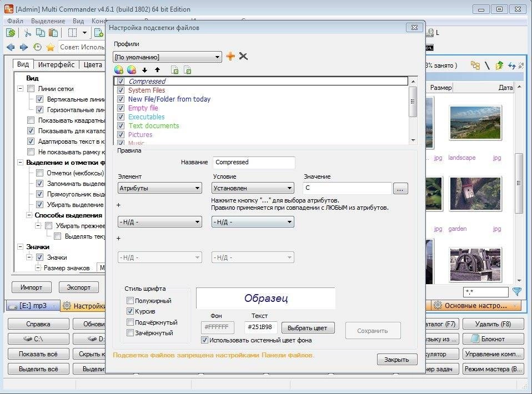Click the Экспорт button
532x394 pixels.
coord(78,287)
